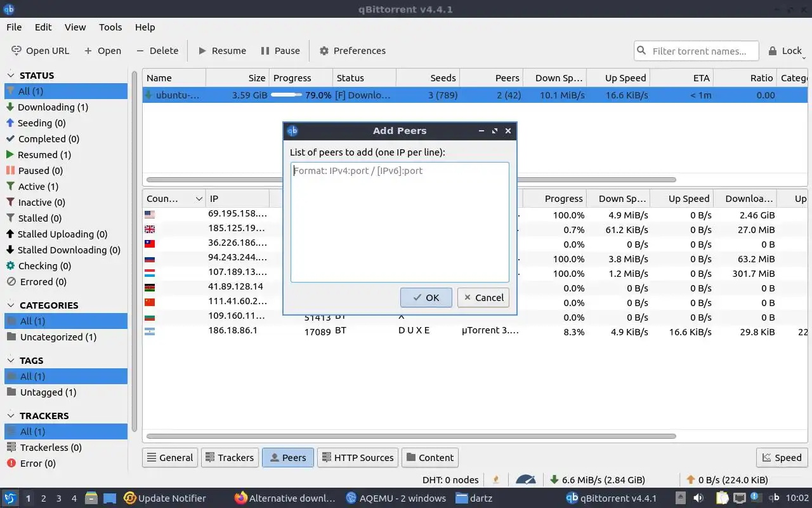Image resolution: width=812 pixels, height=508 pixels.
Task: Open the File menu
Action: (14, 27)
